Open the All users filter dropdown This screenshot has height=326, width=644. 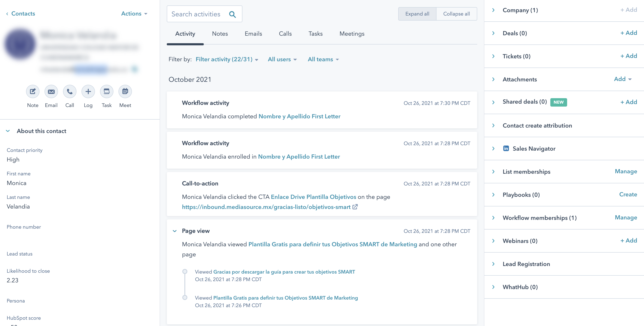pos(282,59)
